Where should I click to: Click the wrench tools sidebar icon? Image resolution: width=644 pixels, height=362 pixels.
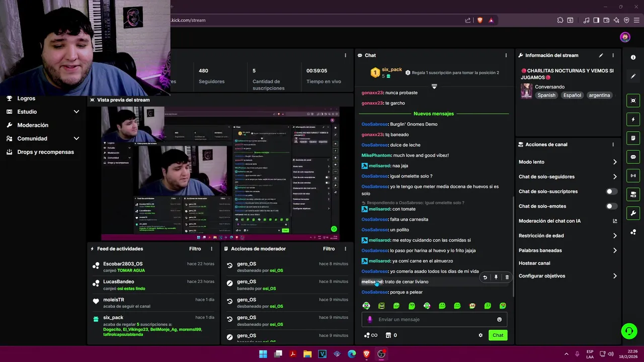coord(633,213)
